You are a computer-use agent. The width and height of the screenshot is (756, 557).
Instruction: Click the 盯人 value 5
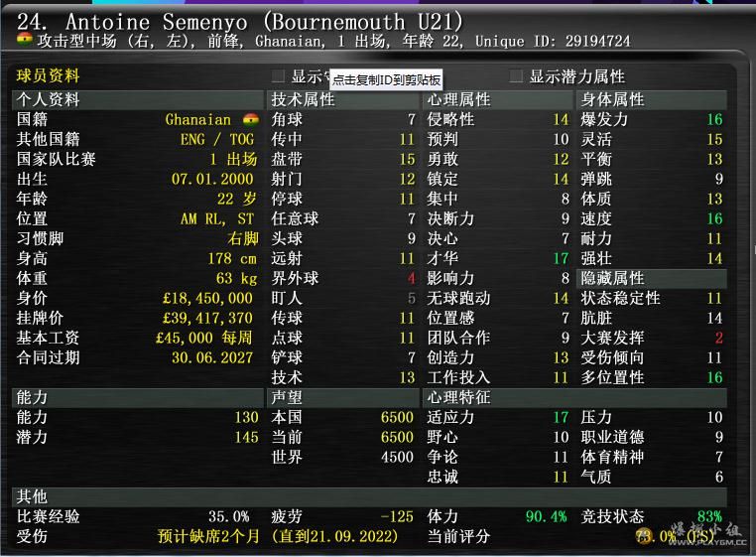pyautogui.click(x=412, y=298)
